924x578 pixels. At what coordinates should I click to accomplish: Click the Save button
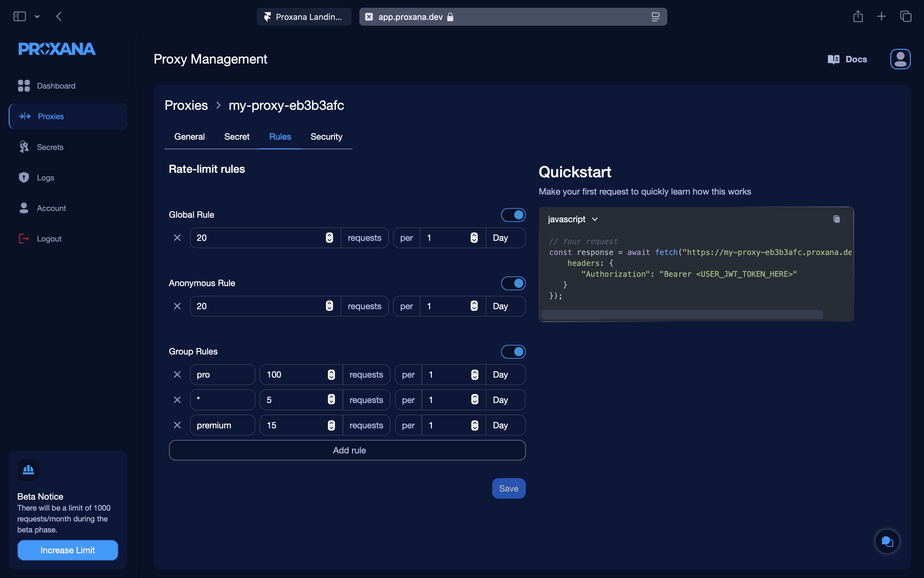(x=509, y=488)
